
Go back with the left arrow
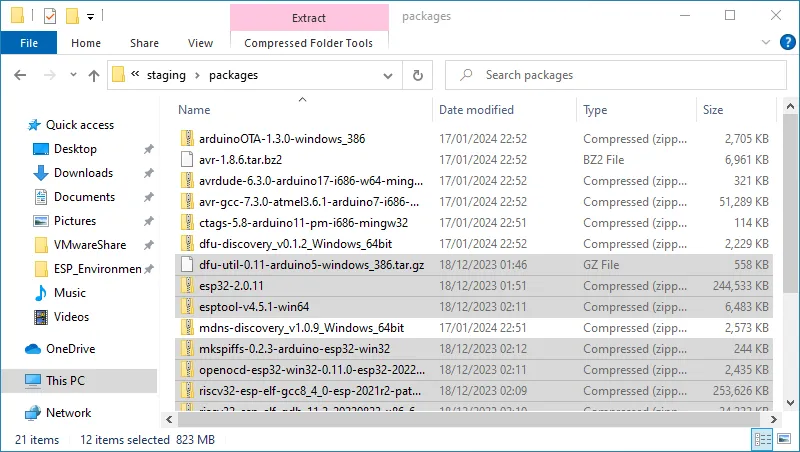point(20,75)
